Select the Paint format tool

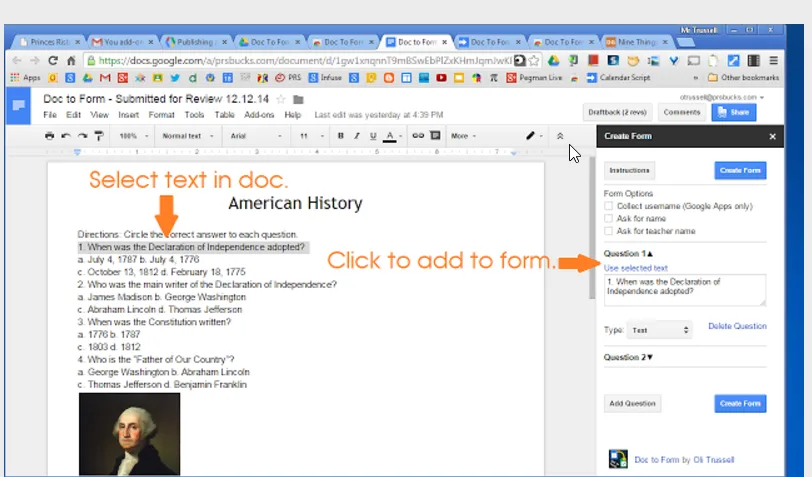(x=99, y=136)
